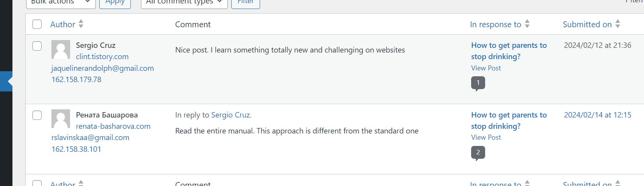Click View Post under first comment

point(486,68)
